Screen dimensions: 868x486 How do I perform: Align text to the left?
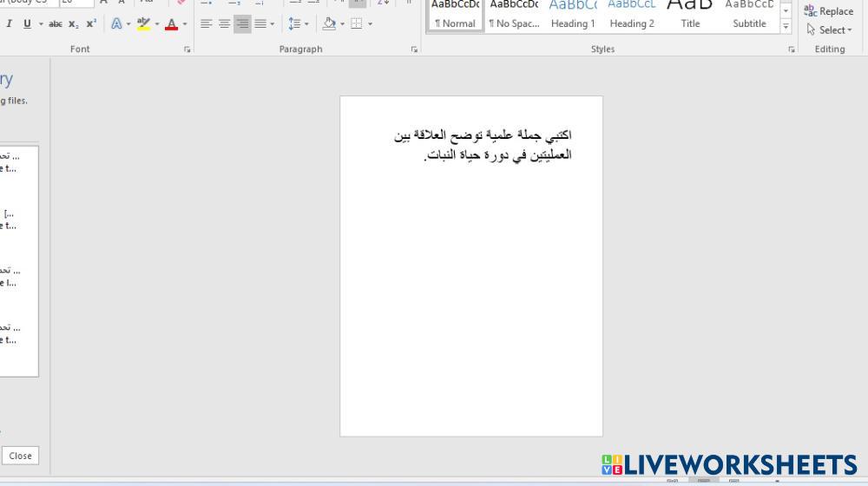pyautogui.click(x=206, y=24)
